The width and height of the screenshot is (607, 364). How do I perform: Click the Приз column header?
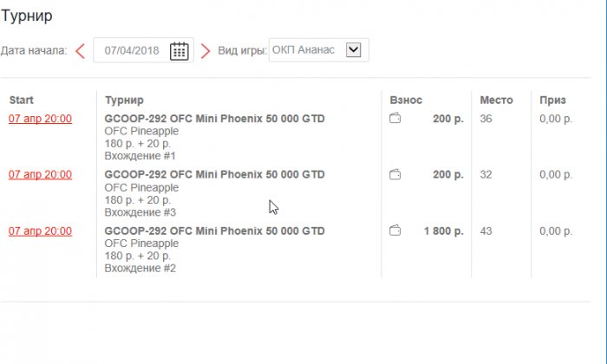tap(552, 100)
